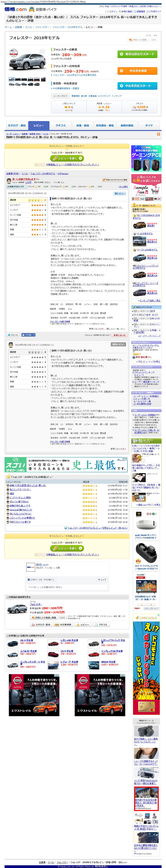This screenshot has height=868, width=166.
Task: Go to the ホーム breadcrumb
Action: pos(8,27)
